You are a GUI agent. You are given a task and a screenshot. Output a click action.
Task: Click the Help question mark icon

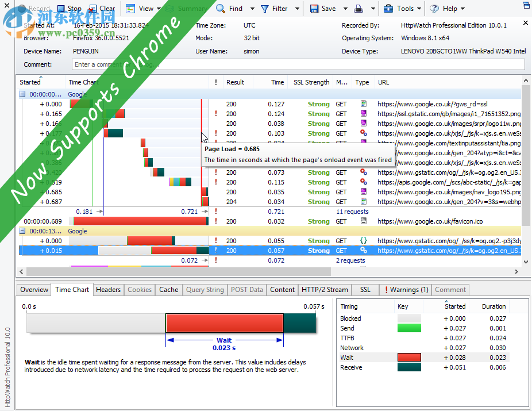pyautogui.click(x=433, y=9)
